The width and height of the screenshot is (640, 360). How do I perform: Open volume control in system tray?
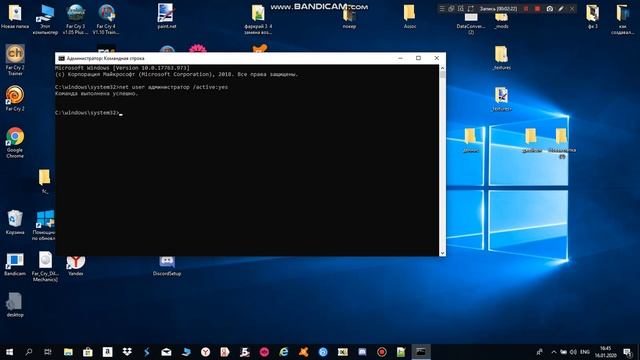click(x=573, y=352)
